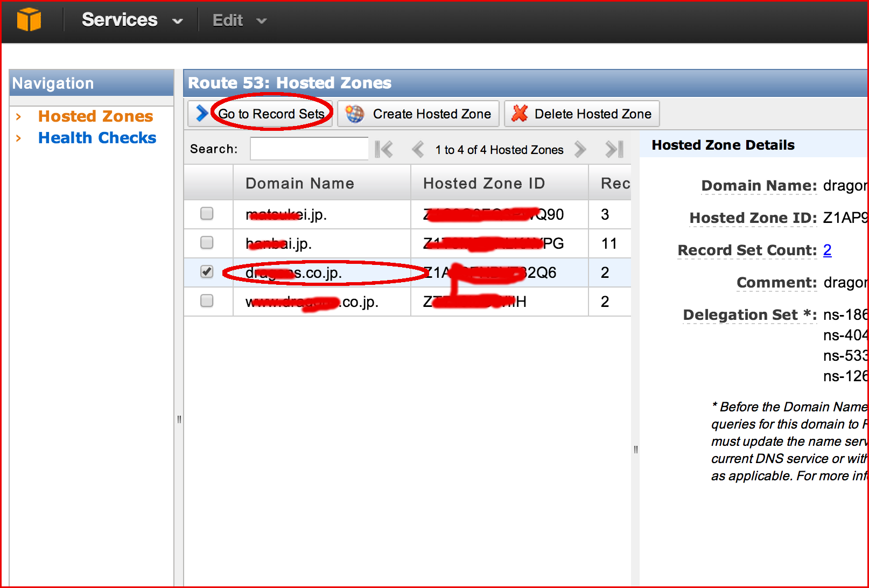This screenshot has width=869, height=588.
Task: Check the box for the hanbai.jp. row
Action: 207,243
